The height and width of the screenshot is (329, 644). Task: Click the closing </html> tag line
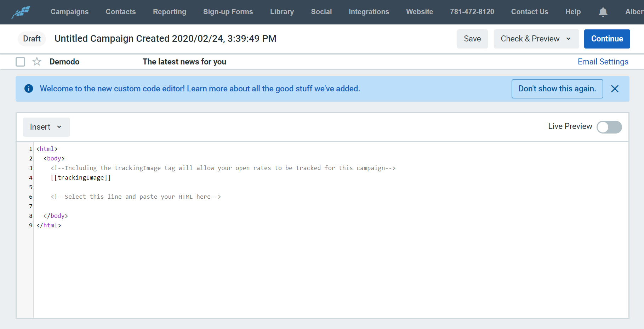[x=49, y=225]
